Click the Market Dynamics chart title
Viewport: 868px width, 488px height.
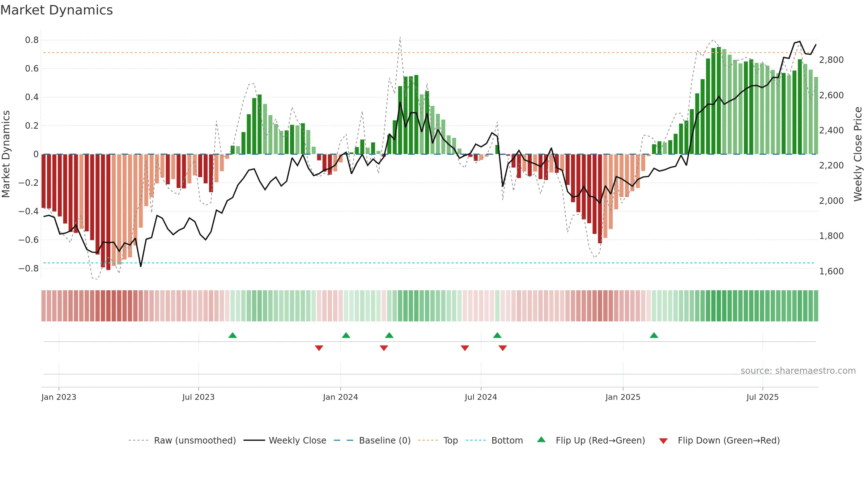(x=56, y=10)
